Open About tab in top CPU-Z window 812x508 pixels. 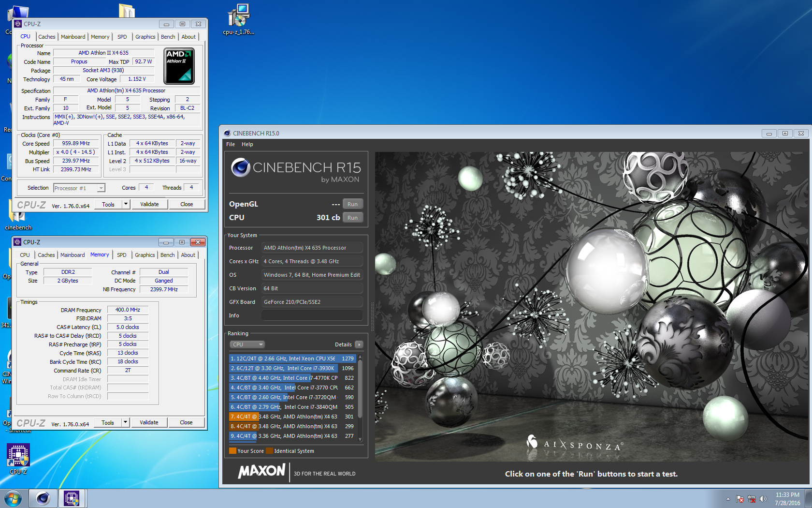tap(188, 37)
